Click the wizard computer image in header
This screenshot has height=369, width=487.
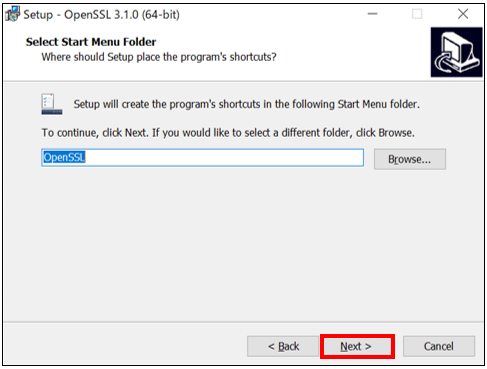tap(456, 52)
